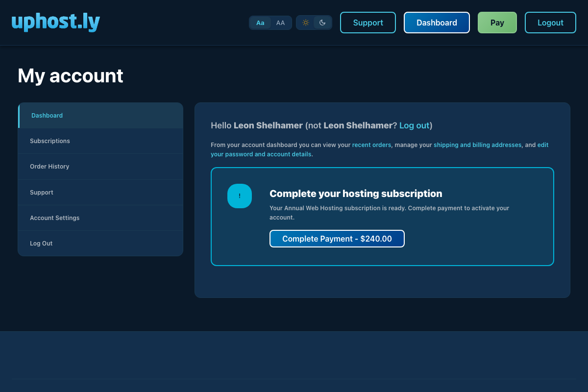The image size is (588, 392).
Task: Click the Log out link next to the name
Action: (414, 125)
